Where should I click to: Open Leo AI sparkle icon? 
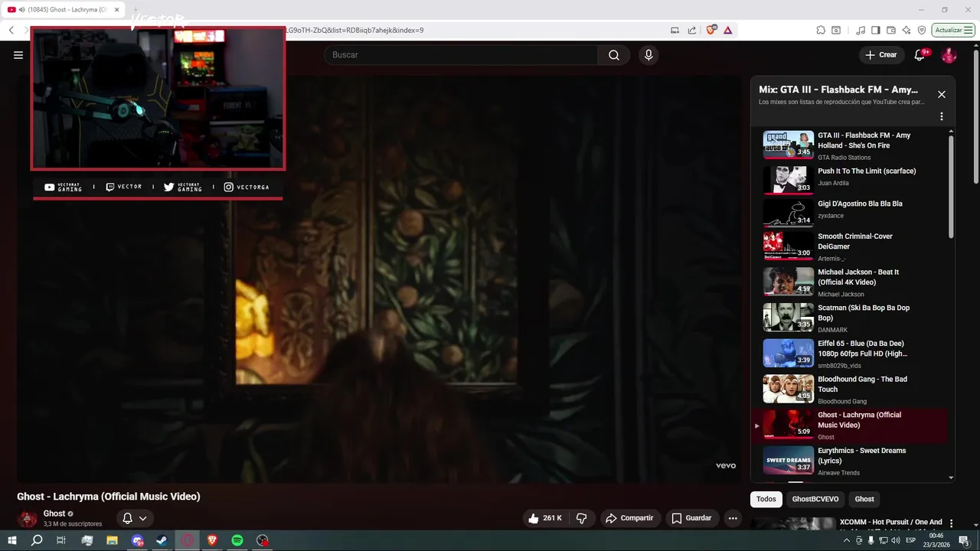(906, 30)
